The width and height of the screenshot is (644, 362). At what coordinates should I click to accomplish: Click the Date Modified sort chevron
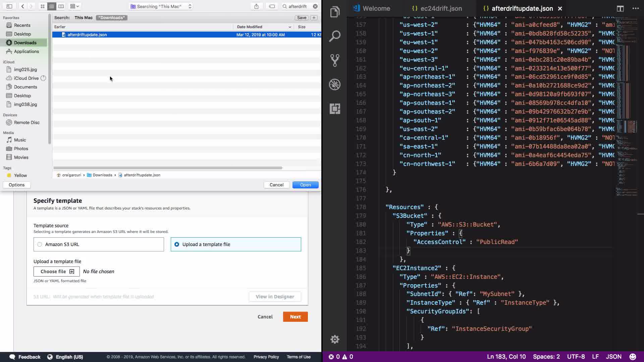[290, 27]
